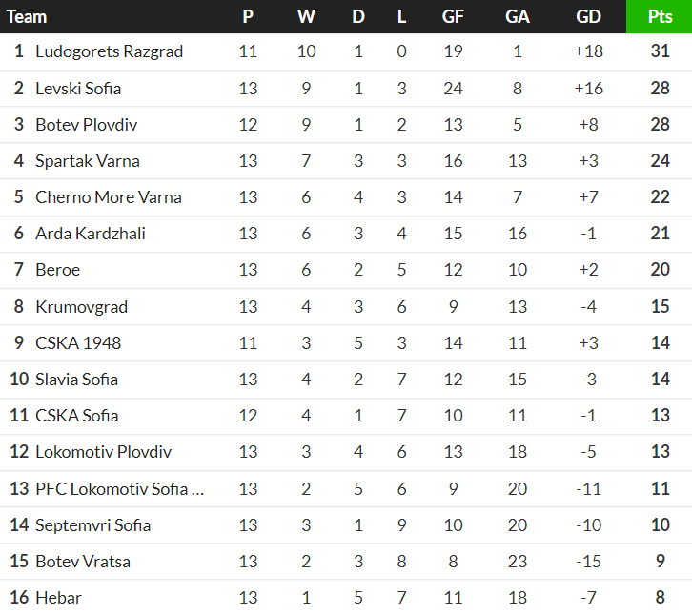Image resolution: width=692 pixels, height=616 pixels.
Task: Sort by the W wins header
Action: tap(306, 16)
